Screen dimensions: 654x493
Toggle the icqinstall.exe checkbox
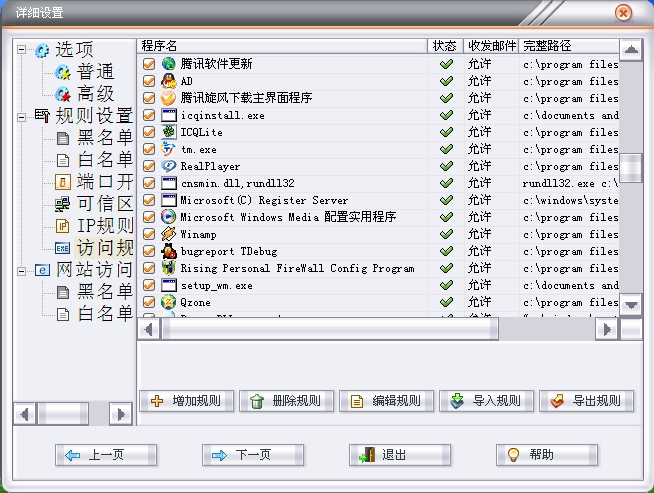coord(149,115)
